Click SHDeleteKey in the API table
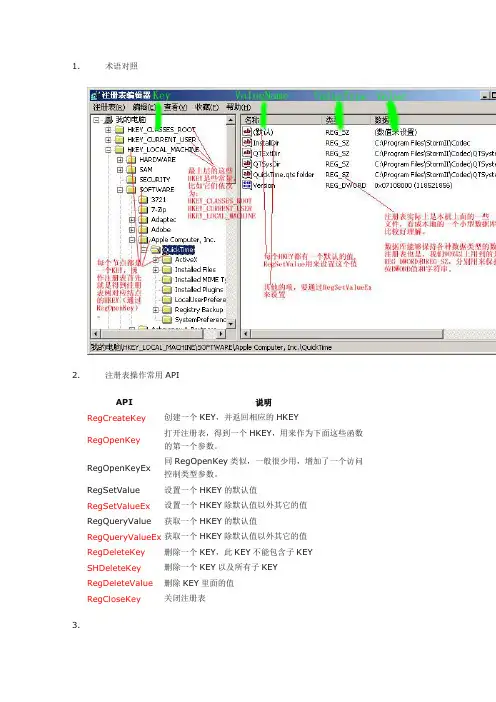The image size is (496, 702). [114, 568]
